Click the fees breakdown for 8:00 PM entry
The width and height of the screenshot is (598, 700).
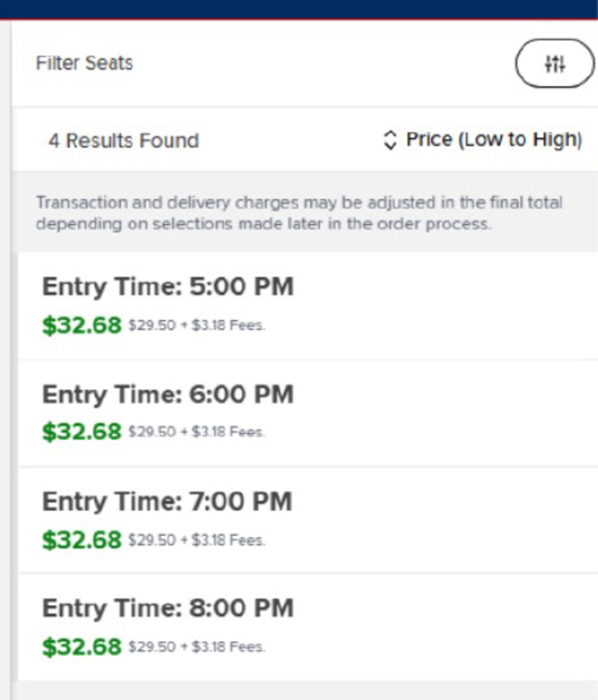[197, 647]
